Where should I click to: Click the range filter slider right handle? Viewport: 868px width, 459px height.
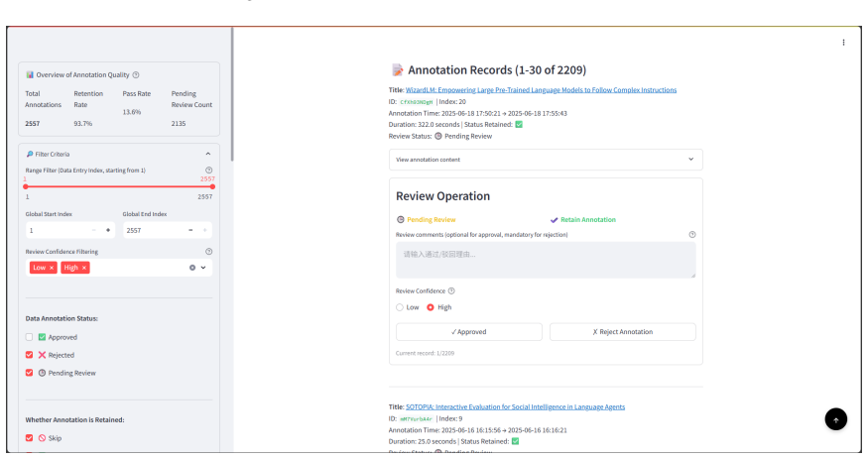click(x=212, y=187)
